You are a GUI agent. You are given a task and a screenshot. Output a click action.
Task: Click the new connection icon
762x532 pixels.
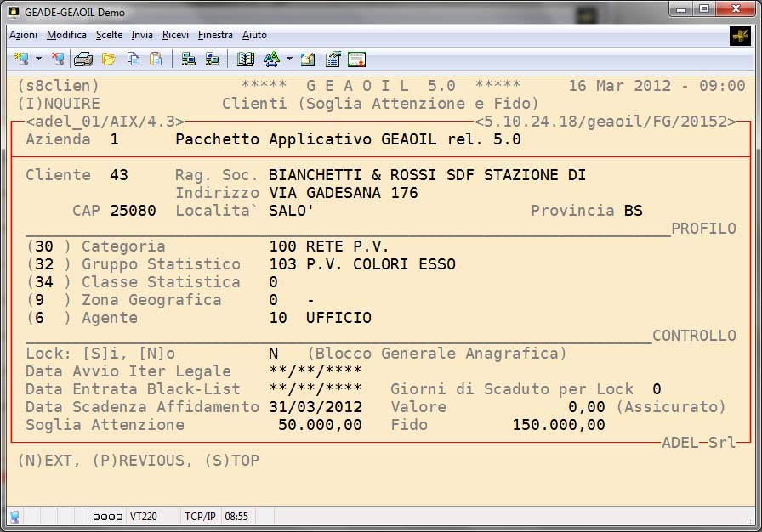[21, 59]
